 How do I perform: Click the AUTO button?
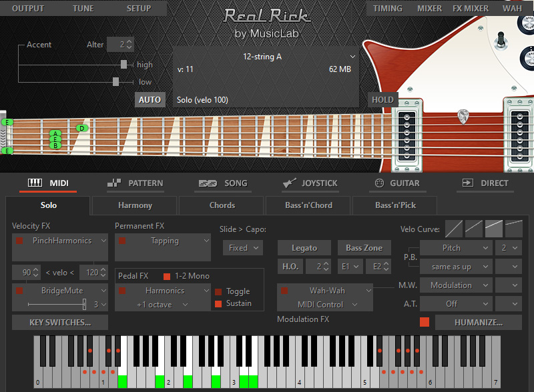(150, 100)
